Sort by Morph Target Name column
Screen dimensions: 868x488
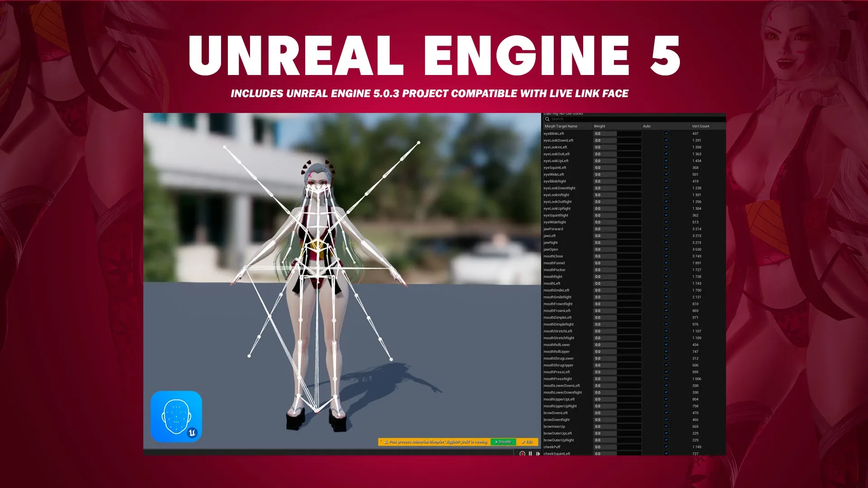point(561,126)
